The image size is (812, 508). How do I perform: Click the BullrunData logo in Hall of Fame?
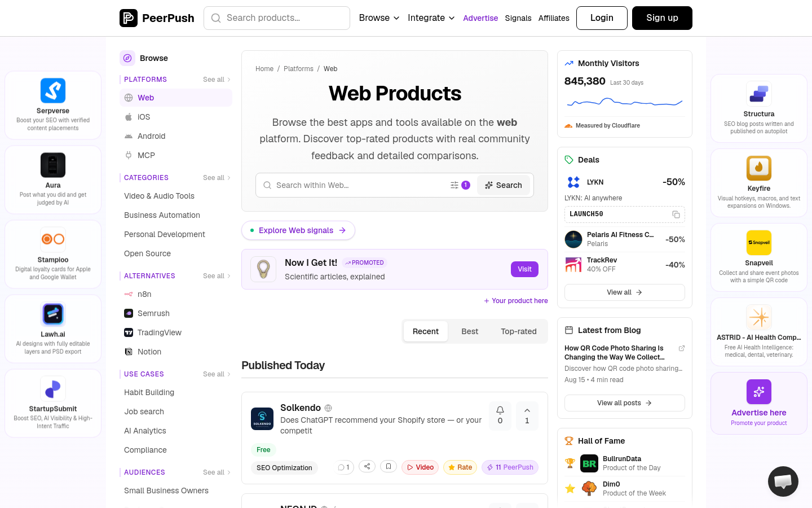[589, 463]
